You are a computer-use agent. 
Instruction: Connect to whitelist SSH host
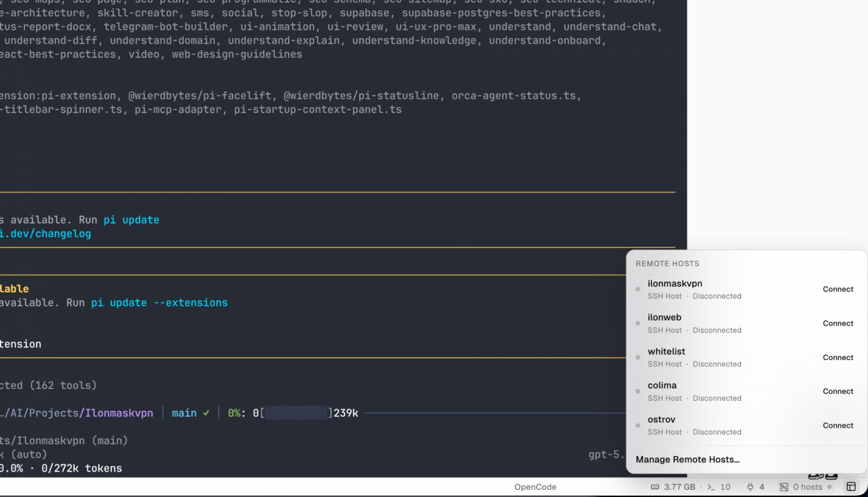[838, 357]
